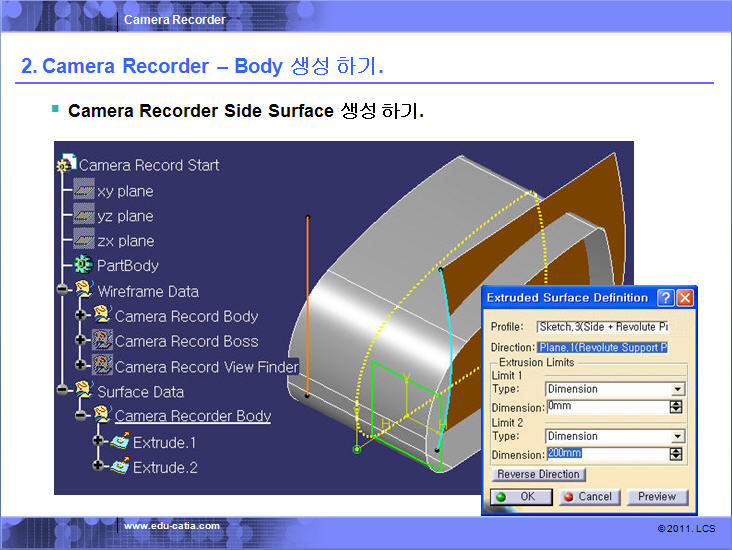Viewport: 732px width, 550px height.
Task: Open help for Extruded Surface Definition dialog
Action: point(665,298)
